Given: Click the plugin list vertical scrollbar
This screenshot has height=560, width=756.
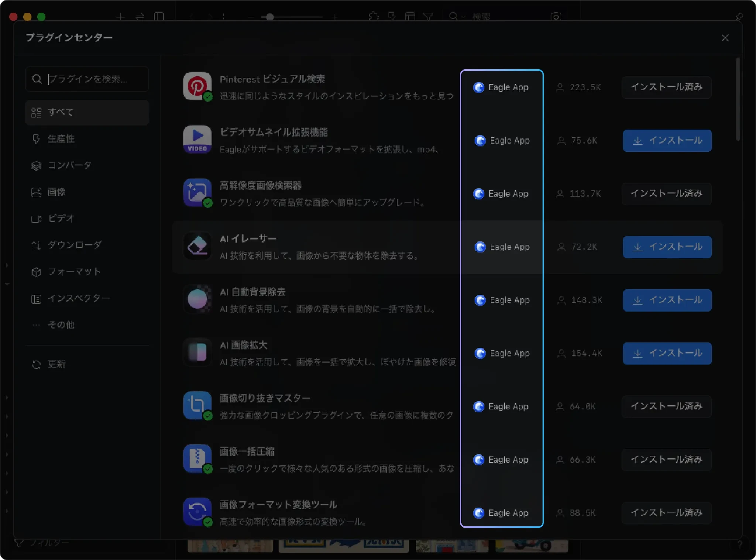Looking at the screenshot, I should point(738,99).
